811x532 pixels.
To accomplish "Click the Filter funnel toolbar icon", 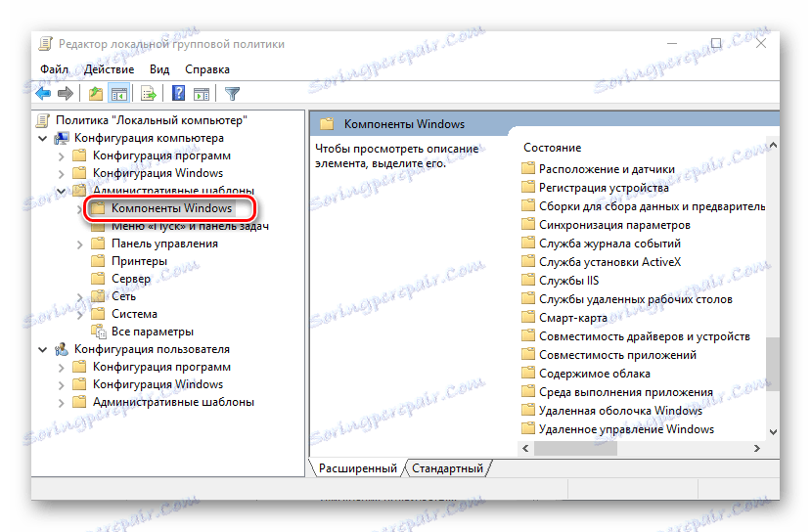I will coord(232,94).
